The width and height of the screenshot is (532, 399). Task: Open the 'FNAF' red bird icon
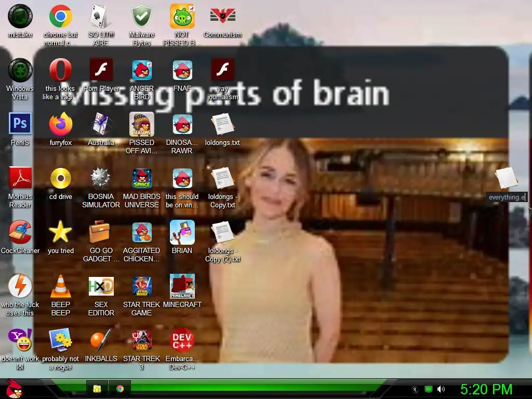tap(182, 70)
